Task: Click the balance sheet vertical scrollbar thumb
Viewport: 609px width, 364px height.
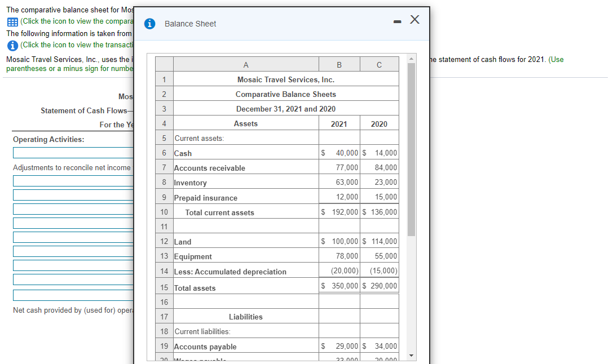Action: pos(411,149)
